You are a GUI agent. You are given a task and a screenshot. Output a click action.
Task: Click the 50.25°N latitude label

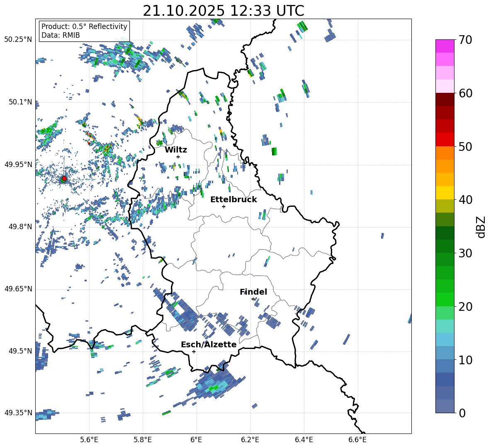click(18, 39)
